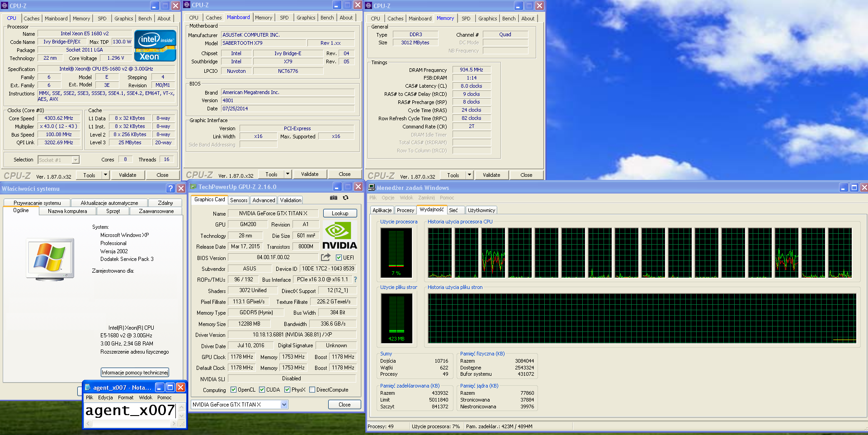This screenshot has width=868, height=435.
Task: Open Tools dropdown arrow in CPU-Z Memory window
Action: pos(469,175)
